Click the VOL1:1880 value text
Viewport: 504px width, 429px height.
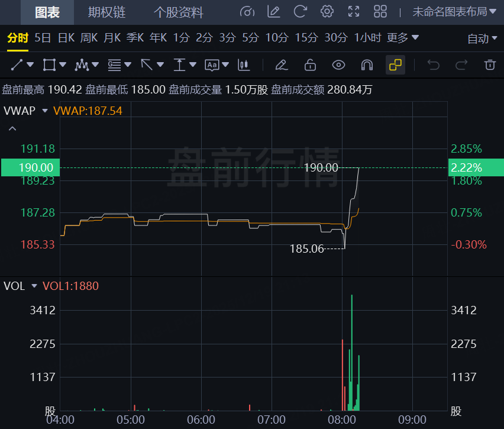(70, 286)
